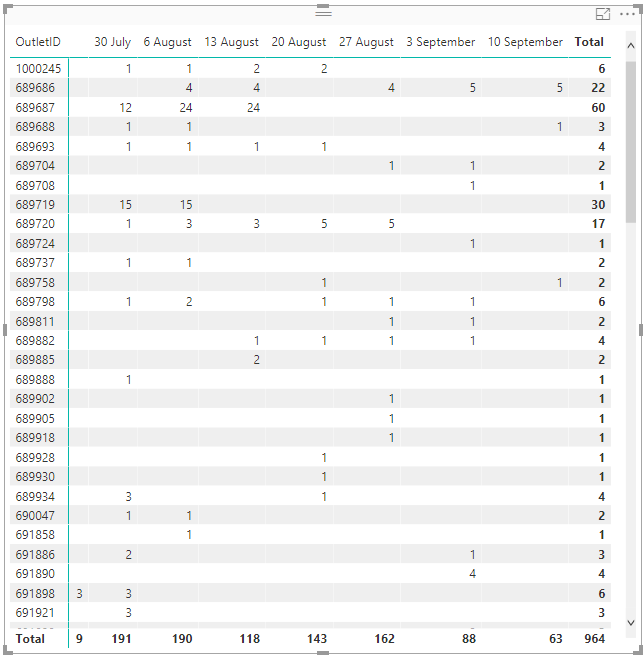Select OutletID 689798 row label
The image size is (643, 657).
pyautogui.click(x=35, y=302)
